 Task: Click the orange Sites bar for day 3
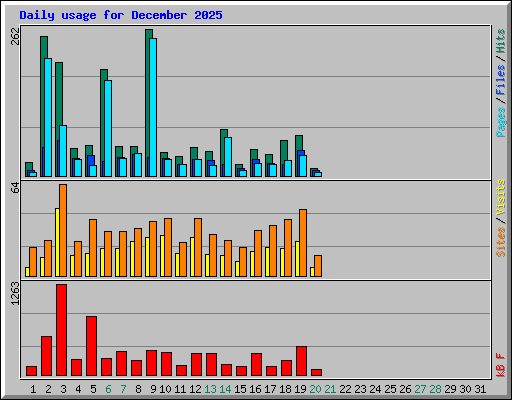click(x=63, y=230)
